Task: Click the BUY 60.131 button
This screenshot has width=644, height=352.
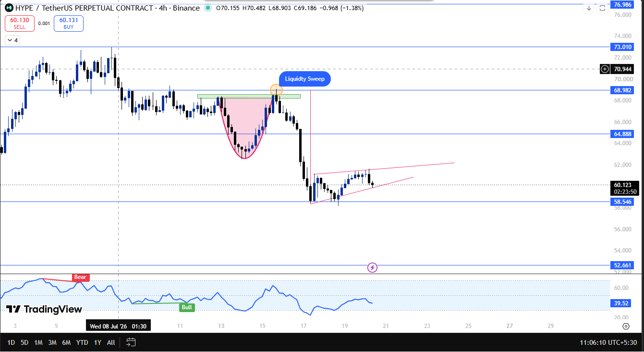Action: point(69,24)
